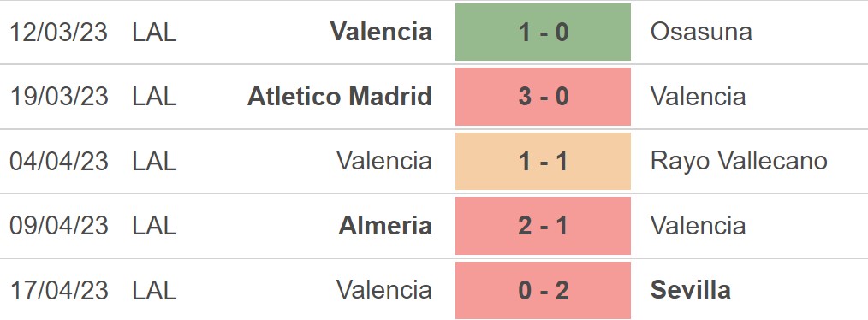Open the Atletico Madrid 3 - 0 score

tap(543, 97)
